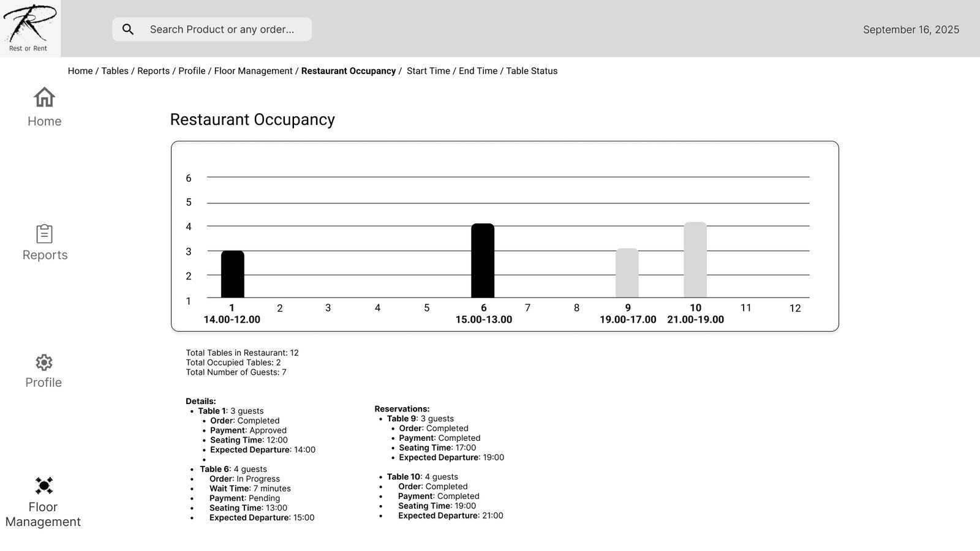
Task: Click the Rest or Rent logo
Action: coord(29,28)
